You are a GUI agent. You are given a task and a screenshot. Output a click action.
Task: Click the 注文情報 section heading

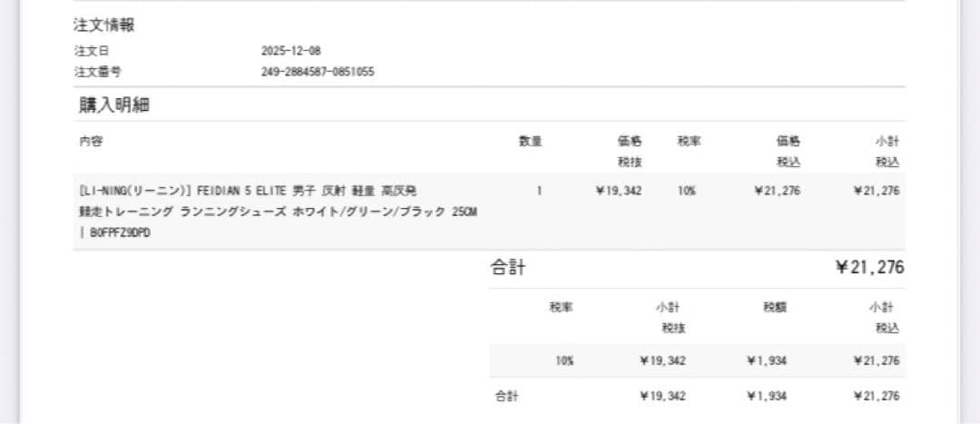104,25
